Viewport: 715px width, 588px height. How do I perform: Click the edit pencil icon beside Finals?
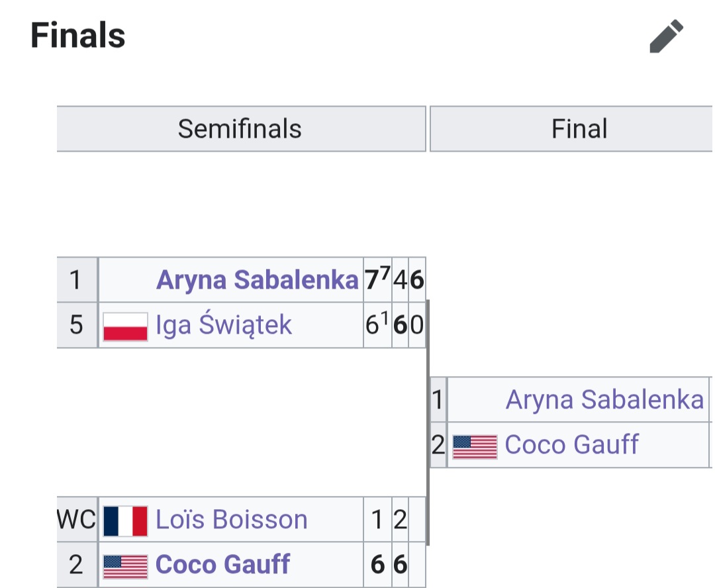[666, 36]
